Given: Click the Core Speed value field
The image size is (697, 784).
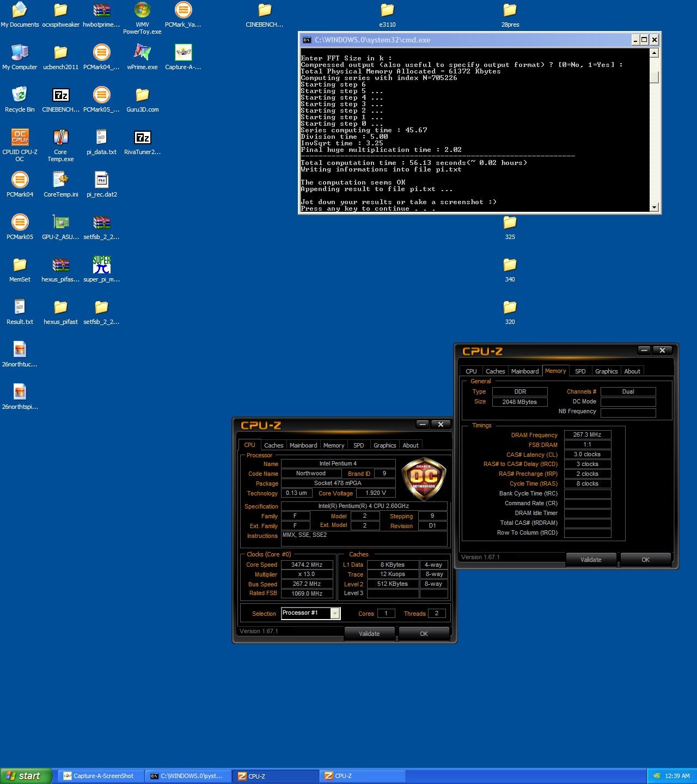Looking at the screenshot, I should (307, 565).
